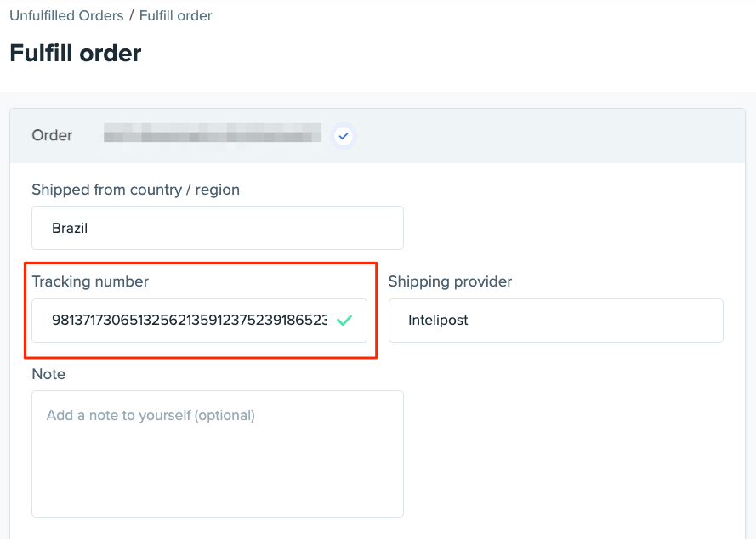Toggle the order's circular checkmark
The height and width of the screenshot is (539, 756).
344,135
